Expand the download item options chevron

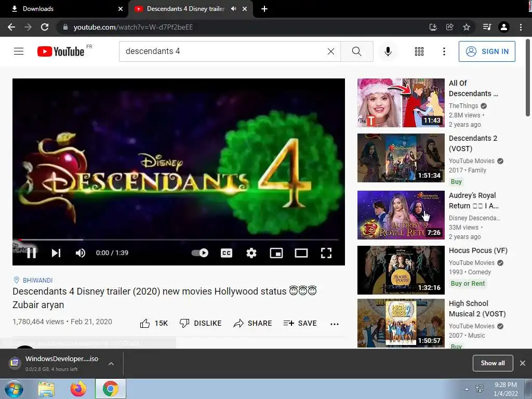click(x=111, y=363)
